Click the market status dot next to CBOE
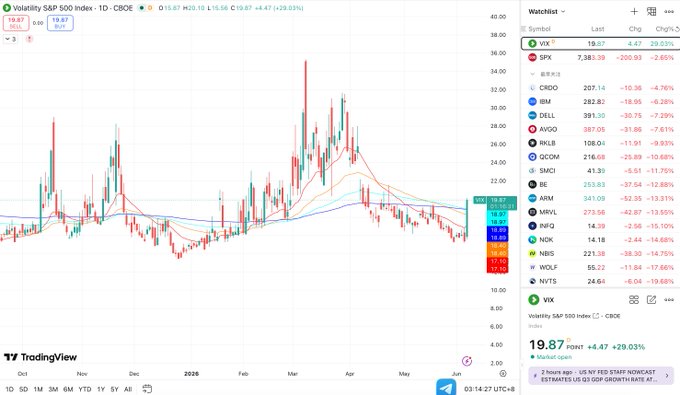 click(141, 8)
